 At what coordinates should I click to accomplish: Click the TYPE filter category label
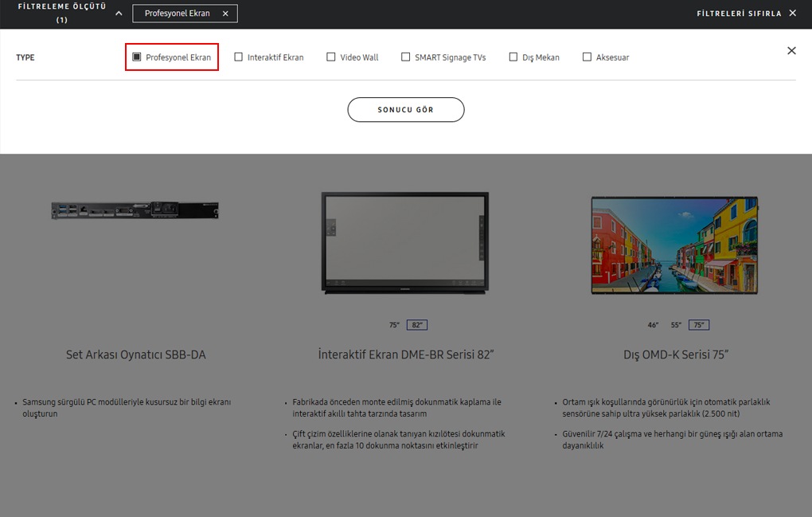[x=25, y=57]
